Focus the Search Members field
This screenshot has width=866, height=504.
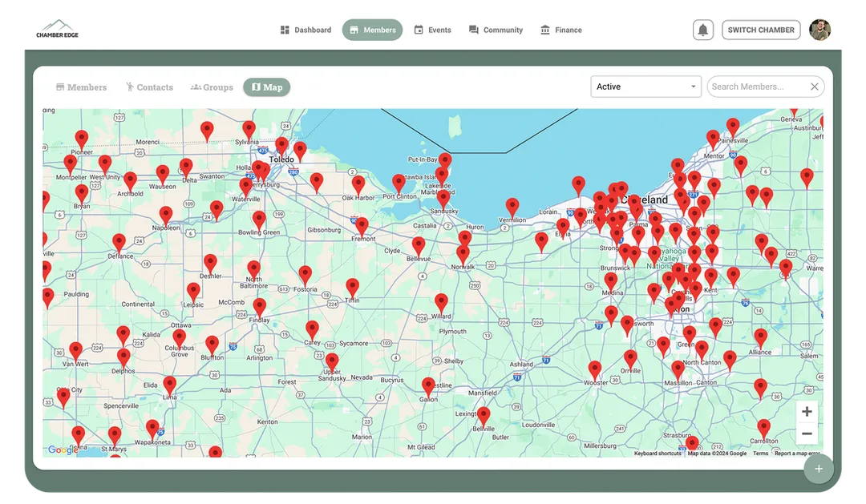pos(758,87)
